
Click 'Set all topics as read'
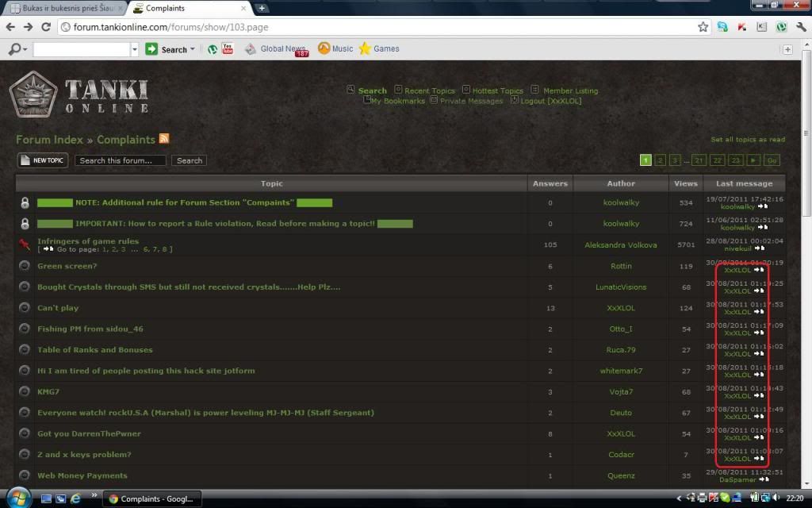tap(747, 140)
